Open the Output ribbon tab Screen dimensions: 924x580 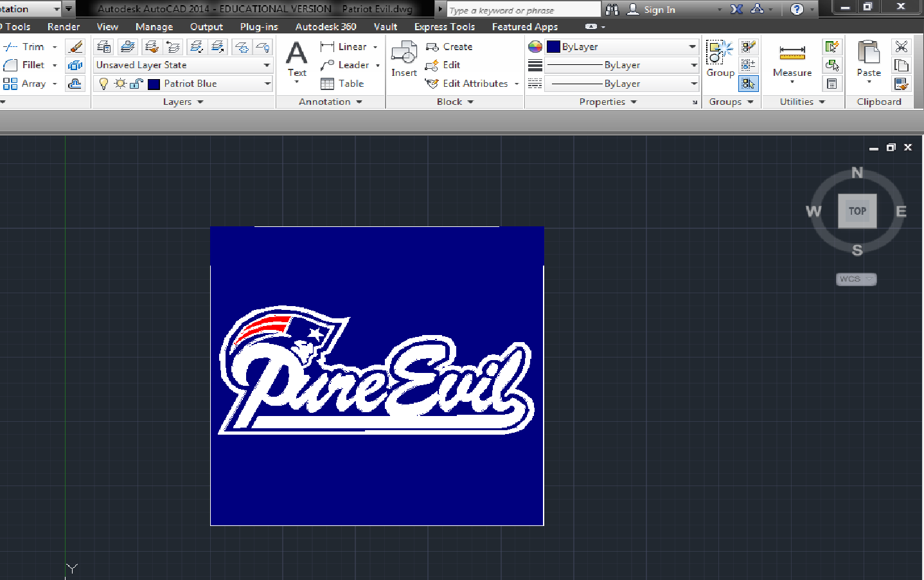[206, 27]
